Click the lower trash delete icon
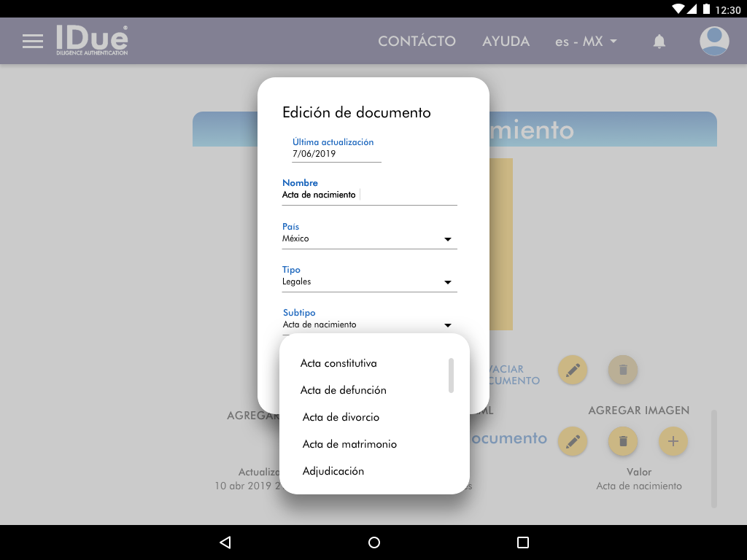The height and width of the screenshot is (560, 747). click(x=623, y=441)
